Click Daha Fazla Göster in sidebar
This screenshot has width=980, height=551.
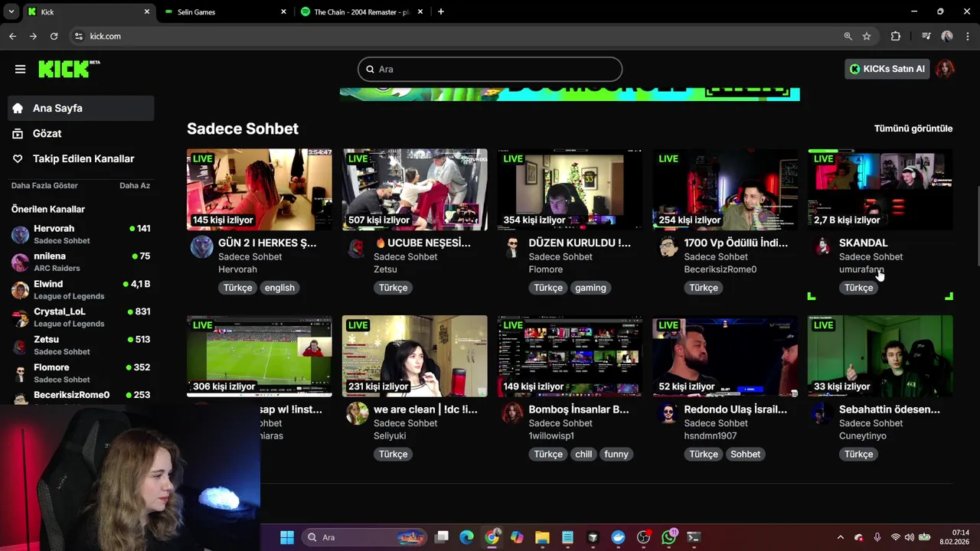(x=44, y=185)
